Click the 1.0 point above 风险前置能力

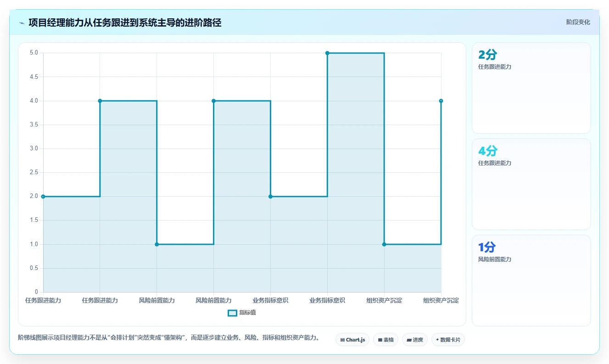(157, 244)
